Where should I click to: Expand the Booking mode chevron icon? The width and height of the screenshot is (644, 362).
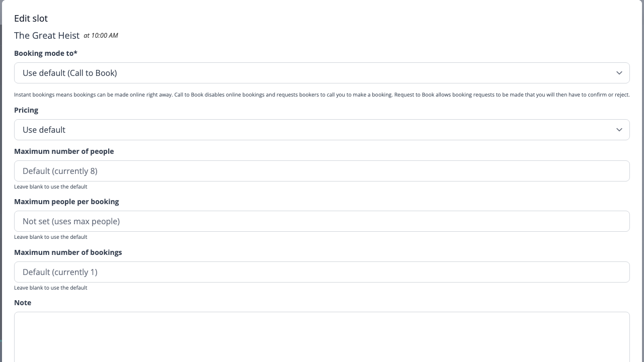coord(619,73)
